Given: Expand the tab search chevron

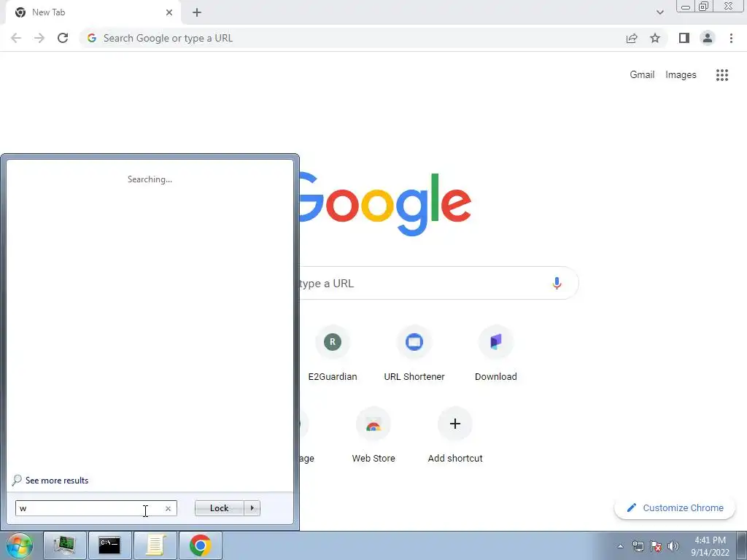Looking at the screenshot, I should pyautogui.click(x=659, y=12).
